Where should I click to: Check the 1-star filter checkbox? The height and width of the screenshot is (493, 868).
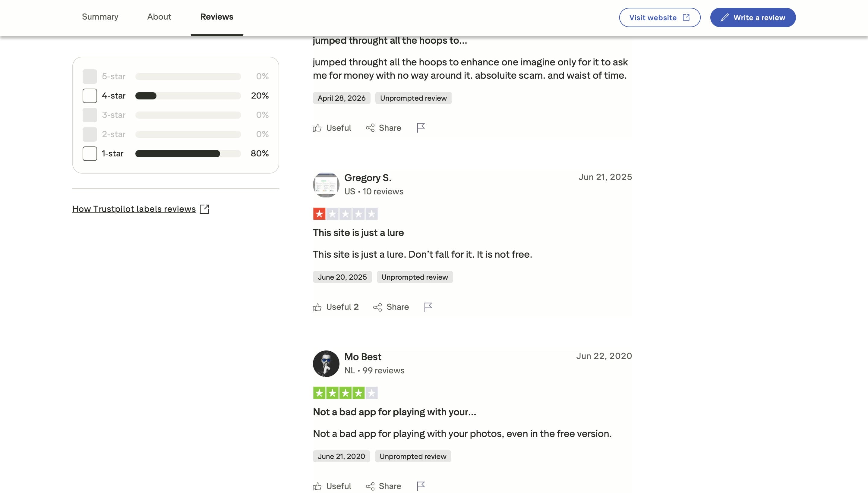[x=90, y=154]
